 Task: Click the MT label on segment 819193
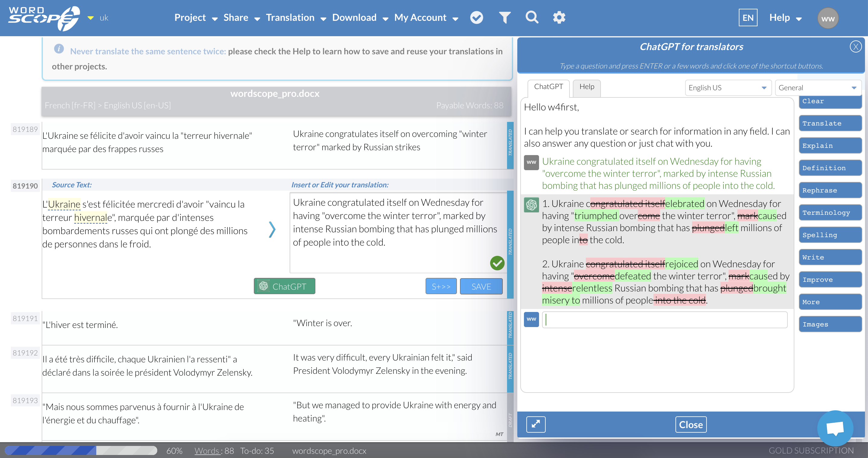click(499, 434)
